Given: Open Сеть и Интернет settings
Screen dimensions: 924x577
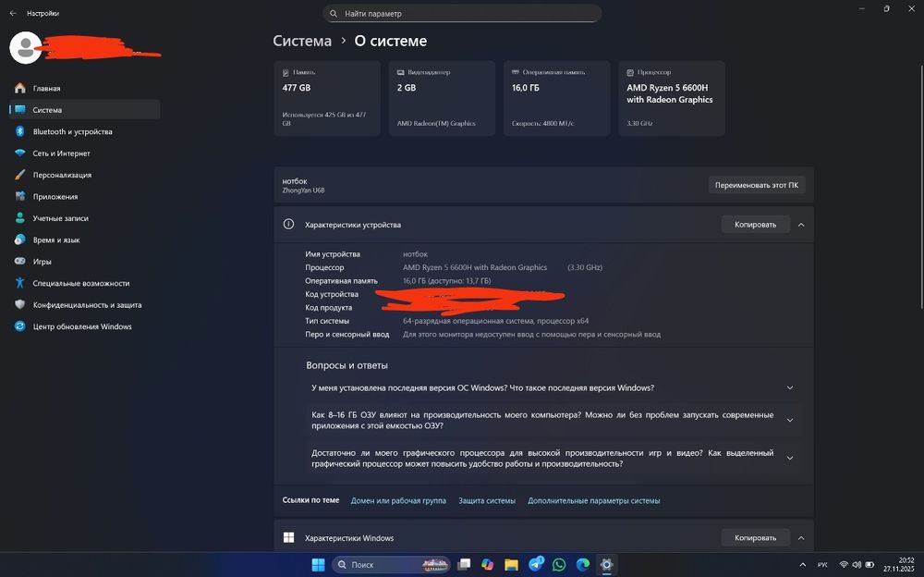Looking at the screenshot, I should [x=84, y=153].
